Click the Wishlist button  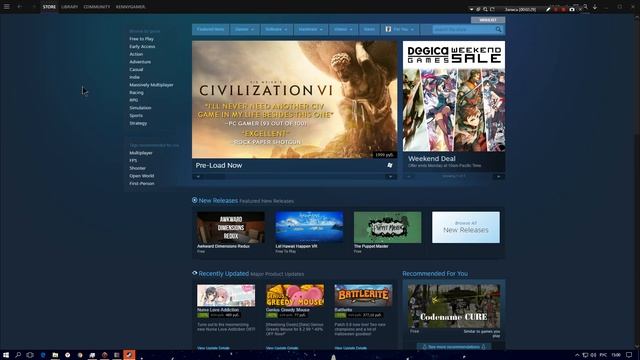[x=488, y=20]
